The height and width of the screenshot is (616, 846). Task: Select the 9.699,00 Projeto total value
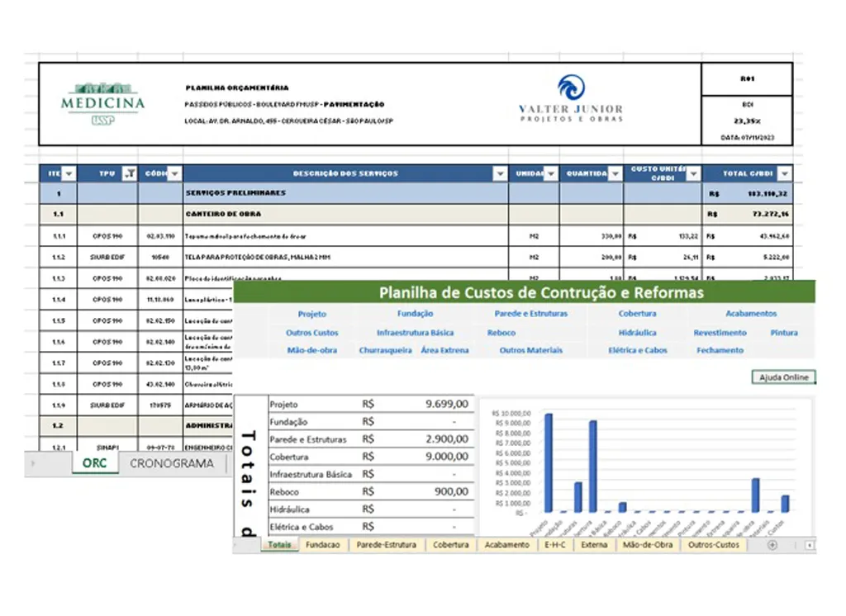click(447, 404)
